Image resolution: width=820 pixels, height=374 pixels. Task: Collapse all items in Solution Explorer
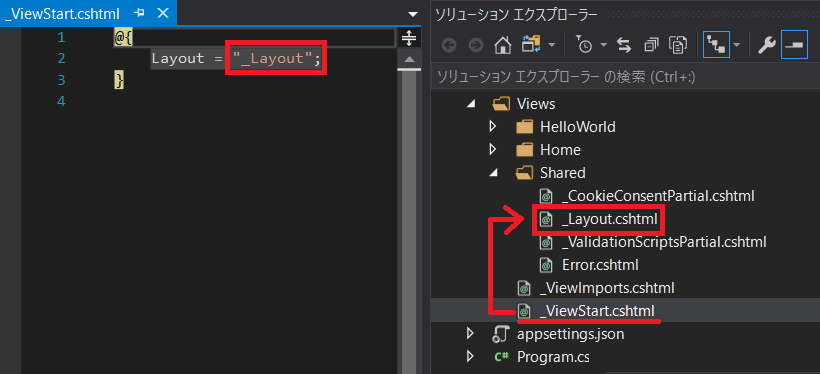click(652, 46)
